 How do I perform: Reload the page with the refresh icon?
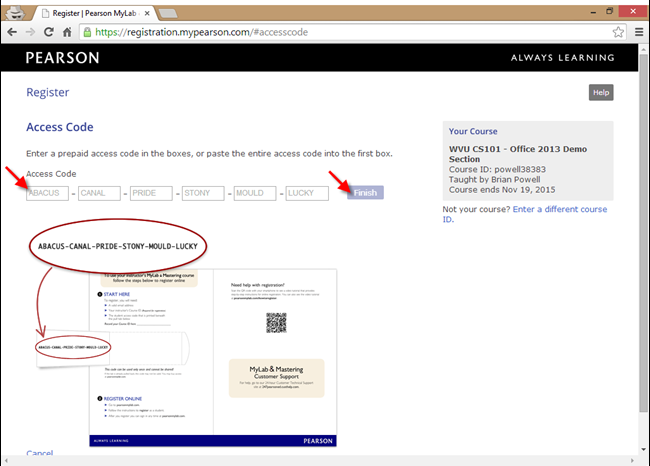(49, 32)
